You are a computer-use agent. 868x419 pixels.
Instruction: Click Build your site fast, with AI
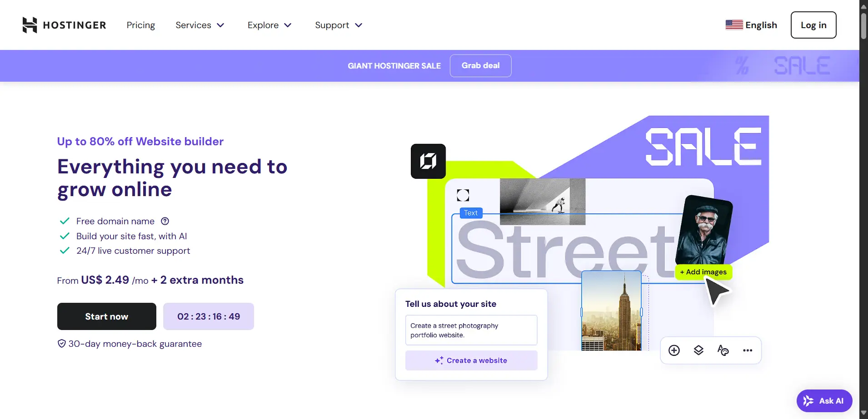point(132,236)
